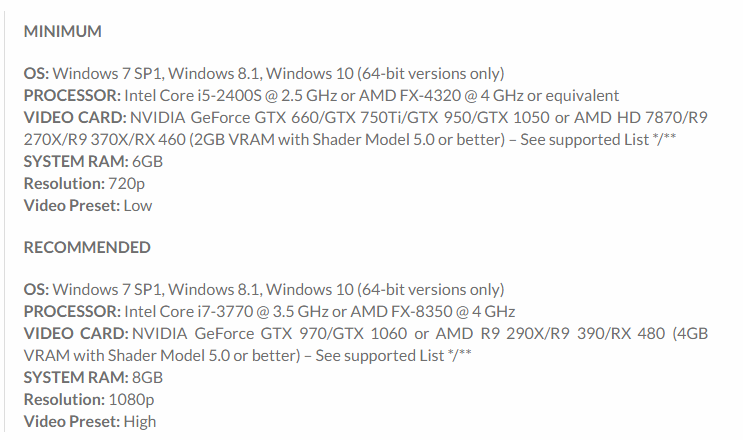Click the 1080p resolution value
The height and width of the screenshot is (440, 743).
coord(131,400)
